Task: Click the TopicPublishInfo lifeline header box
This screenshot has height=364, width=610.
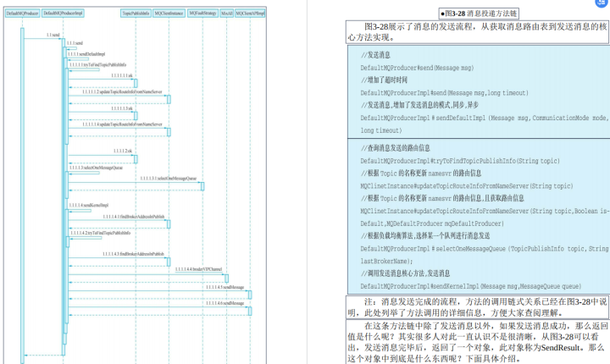Action: (136, 14)
